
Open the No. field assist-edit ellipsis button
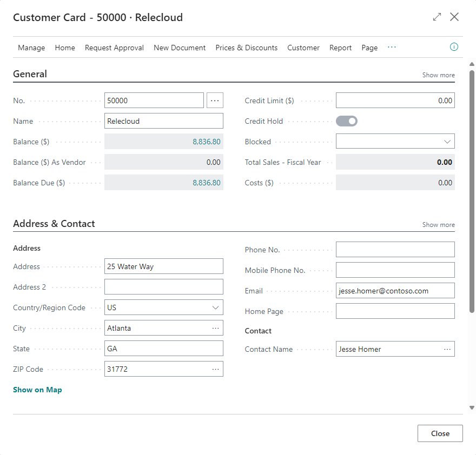215,101
